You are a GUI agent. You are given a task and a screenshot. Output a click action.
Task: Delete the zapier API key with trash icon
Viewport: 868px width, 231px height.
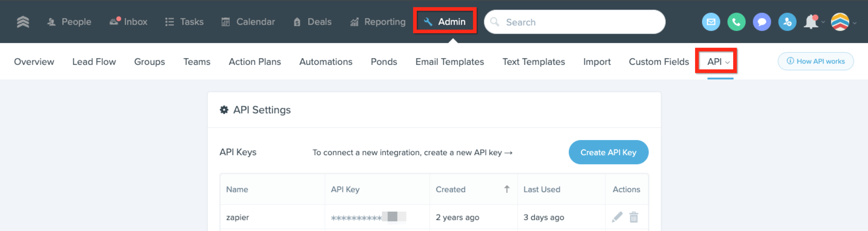pyautogui.click(x=634, y=217)
